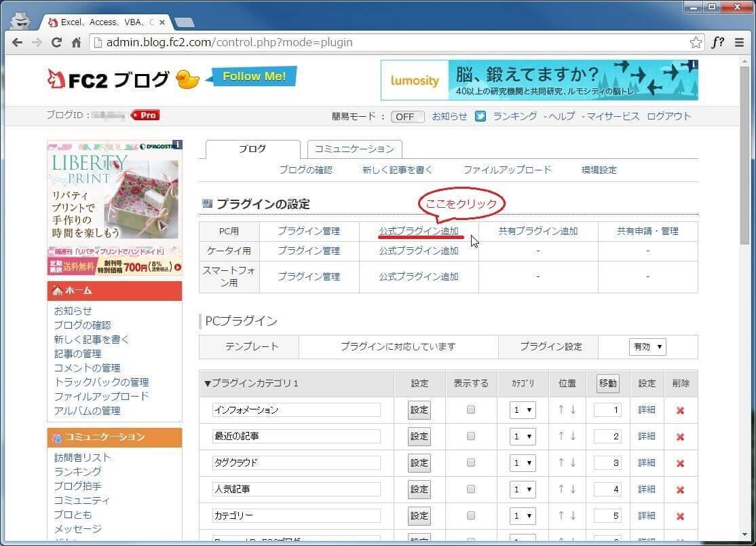
Task: Reload the page with the refresh icon
Action: click(x=56, y=42)
